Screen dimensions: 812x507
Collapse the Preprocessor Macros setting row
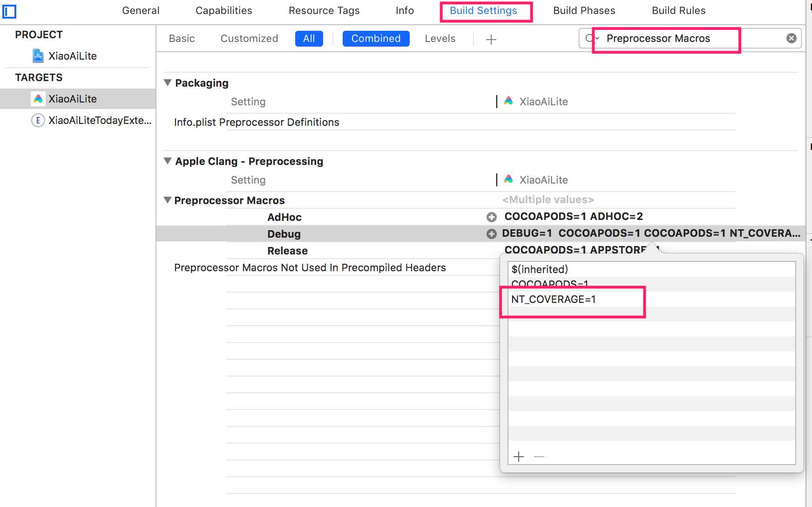tap(168, 200)
